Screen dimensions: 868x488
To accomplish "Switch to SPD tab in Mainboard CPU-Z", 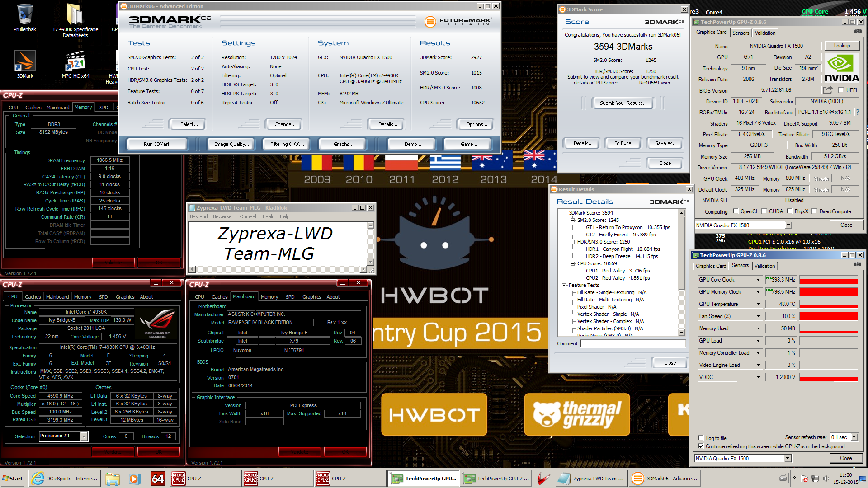I will [x=290, y=297].
